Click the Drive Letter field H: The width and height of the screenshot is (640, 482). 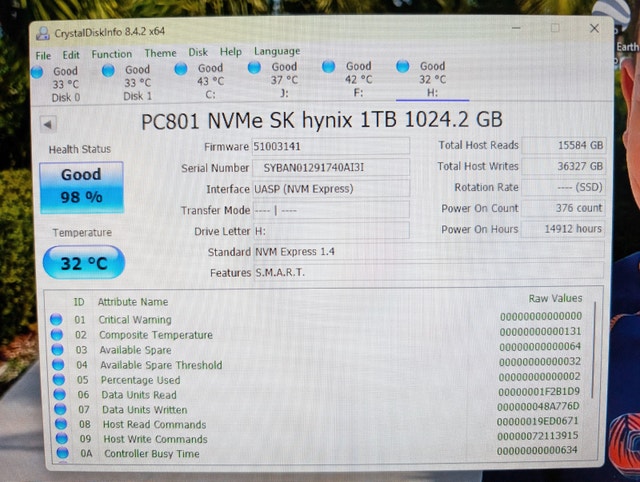(331, 231)
